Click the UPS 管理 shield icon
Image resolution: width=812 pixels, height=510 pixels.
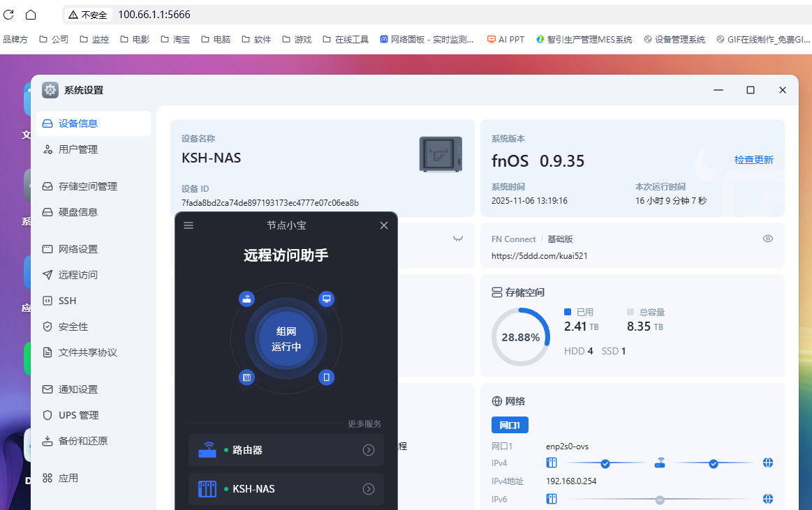[x=47, y=415]
